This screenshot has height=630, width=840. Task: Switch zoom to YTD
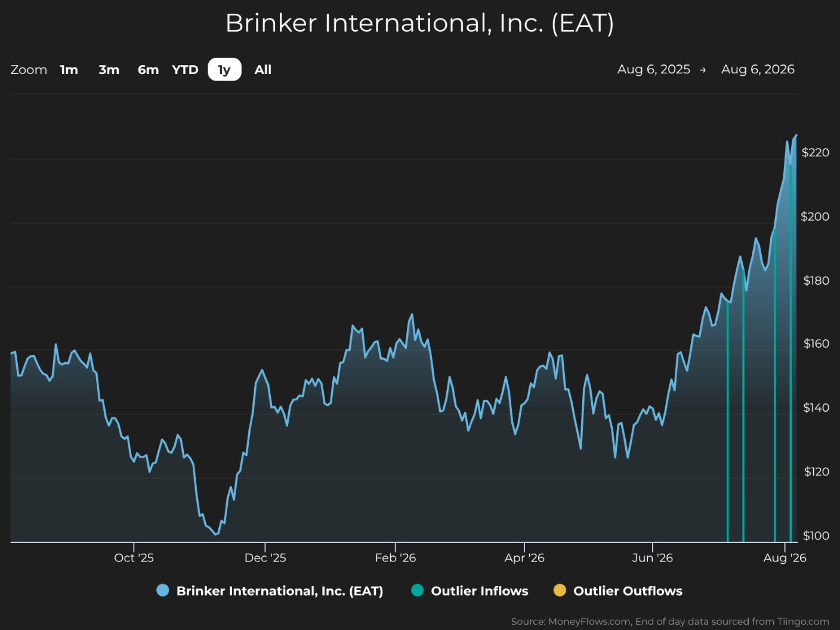pyautogui.click(x=185, y=70)
